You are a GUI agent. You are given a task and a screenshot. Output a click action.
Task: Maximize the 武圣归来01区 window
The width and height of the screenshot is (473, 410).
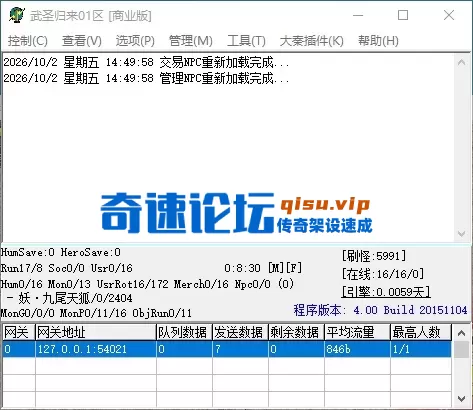pos(403,15)
